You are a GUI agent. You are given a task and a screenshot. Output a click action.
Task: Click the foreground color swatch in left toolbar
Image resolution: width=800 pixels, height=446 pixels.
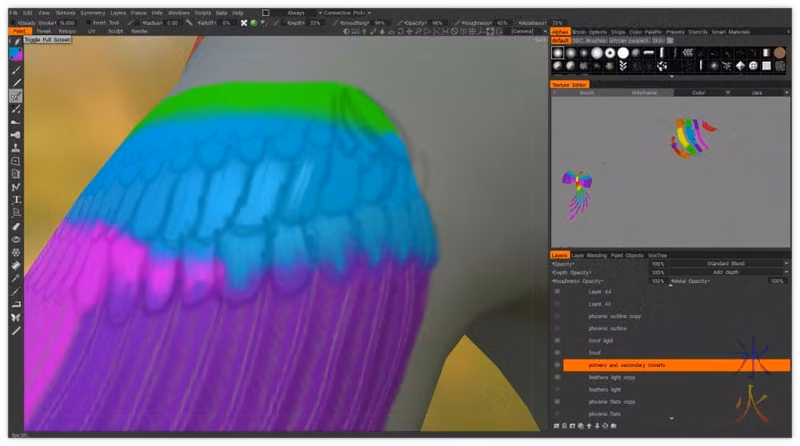click(x=14, y=53)
